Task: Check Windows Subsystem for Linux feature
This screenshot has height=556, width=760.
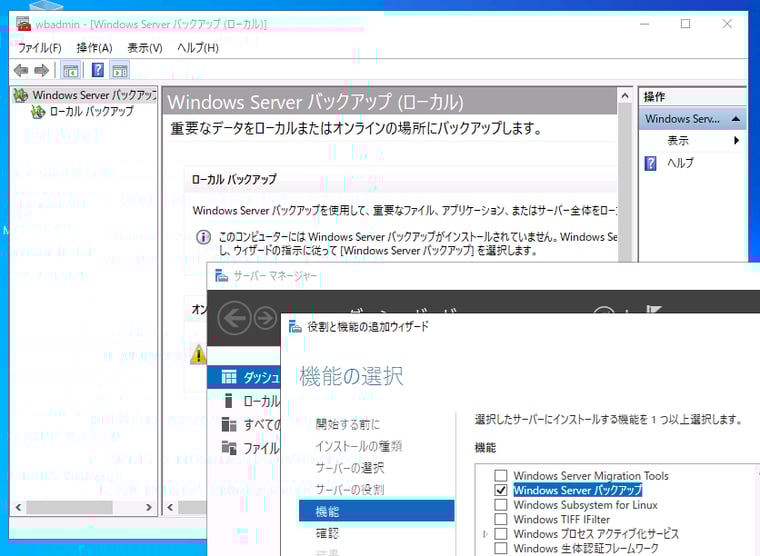Action: 501,505
